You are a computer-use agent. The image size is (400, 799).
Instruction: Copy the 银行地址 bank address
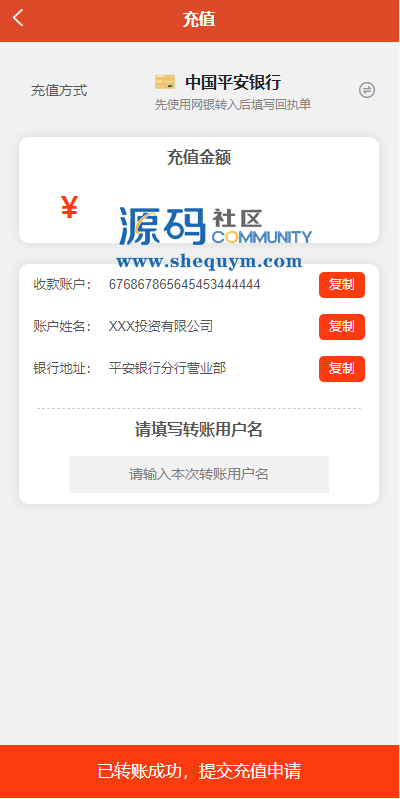tap(342, 368)
